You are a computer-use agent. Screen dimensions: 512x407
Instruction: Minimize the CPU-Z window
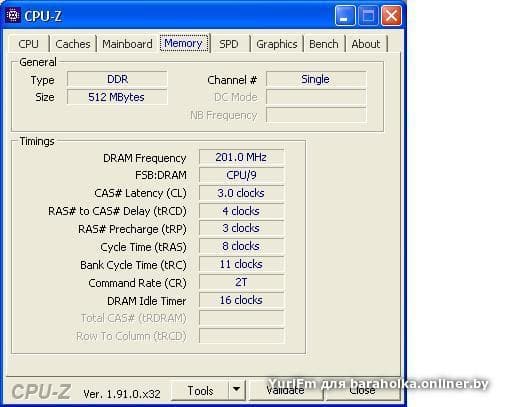coord(345,15)
